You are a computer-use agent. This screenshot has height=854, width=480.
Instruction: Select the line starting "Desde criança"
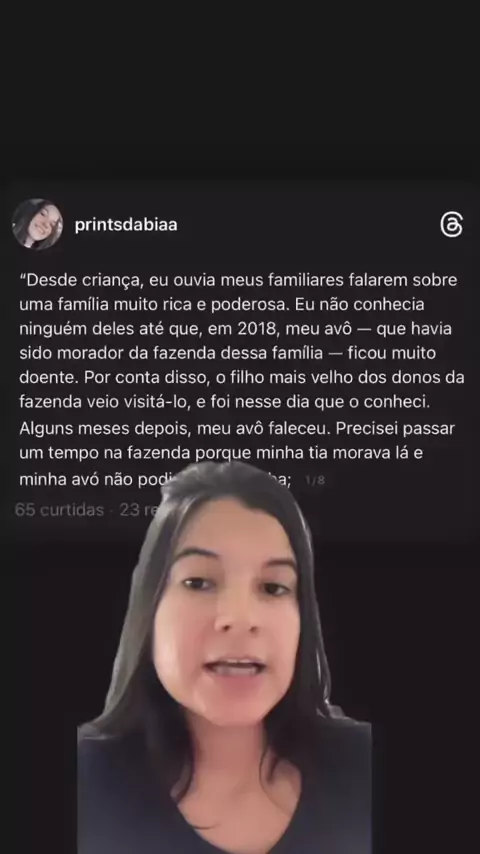238,280
